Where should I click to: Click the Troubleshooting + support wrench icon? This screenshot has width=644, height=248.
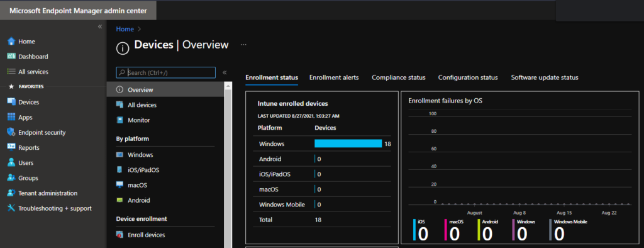[x=11, y=208]
